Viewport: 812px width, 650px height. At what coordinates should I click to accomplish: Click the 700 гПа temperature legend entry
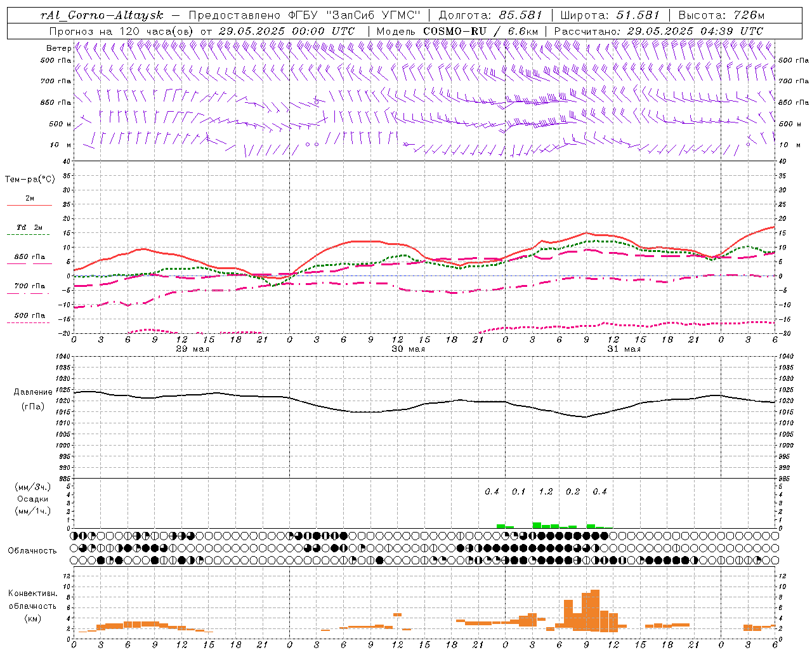pos(29,288)
